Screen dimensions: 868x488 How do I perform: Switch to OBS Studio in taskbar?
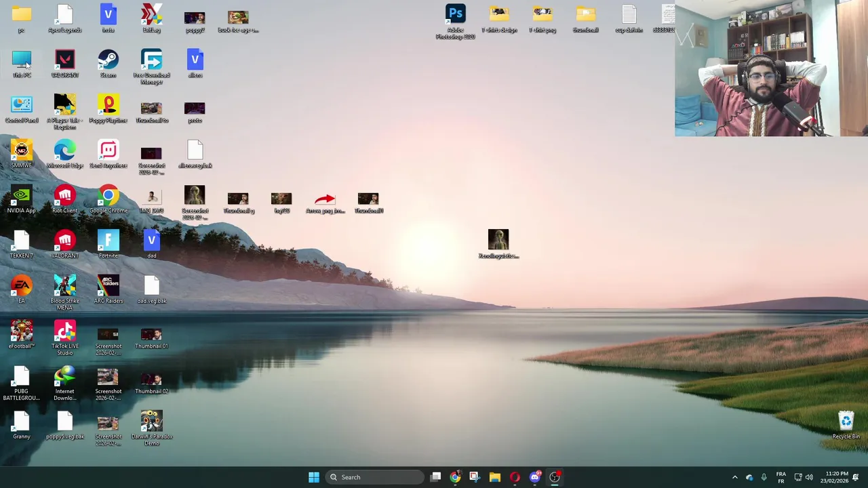pos(555,477)
